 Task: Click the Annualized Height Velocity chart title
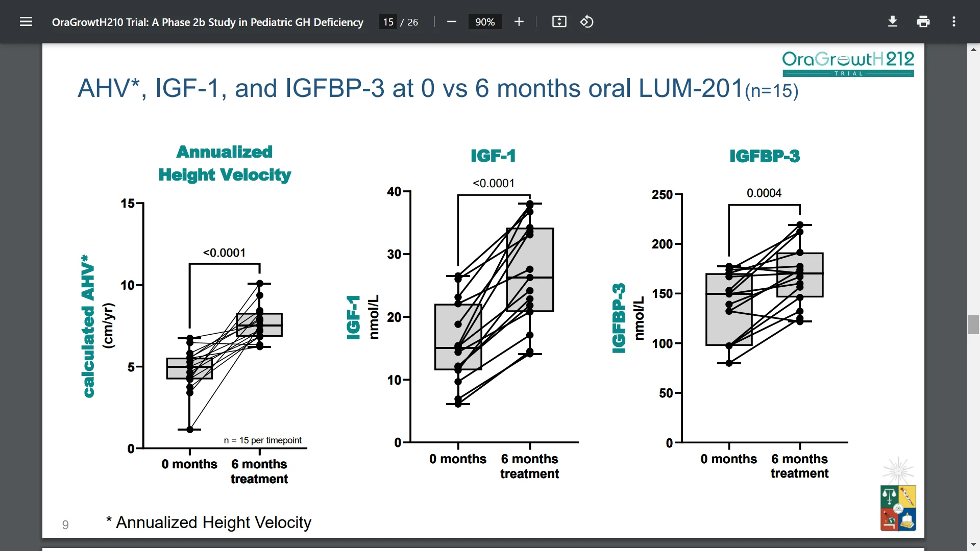225,163
